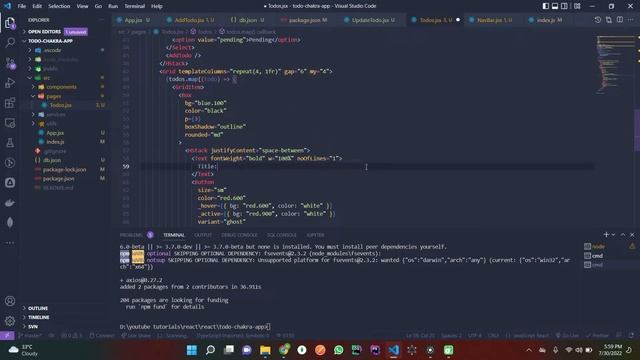The image size is (640, 360).
Task: Toggle the primary side bar layout icon
Action: 546,6
